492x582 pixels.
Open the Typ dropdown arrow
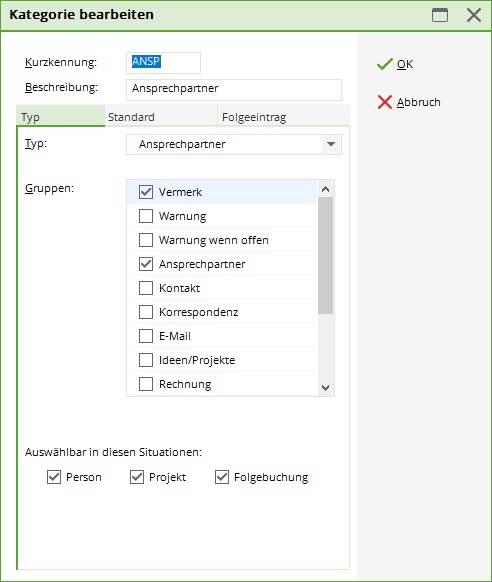click(x=331, y=144)
